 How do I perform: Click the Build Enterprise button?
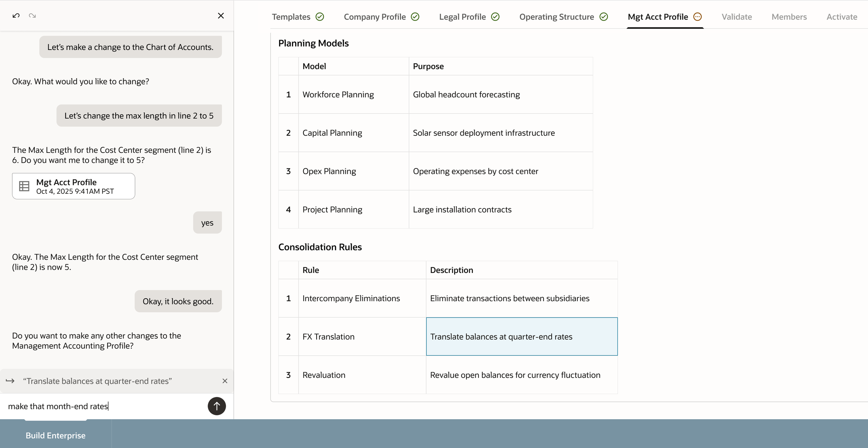[x=55, y=435]
